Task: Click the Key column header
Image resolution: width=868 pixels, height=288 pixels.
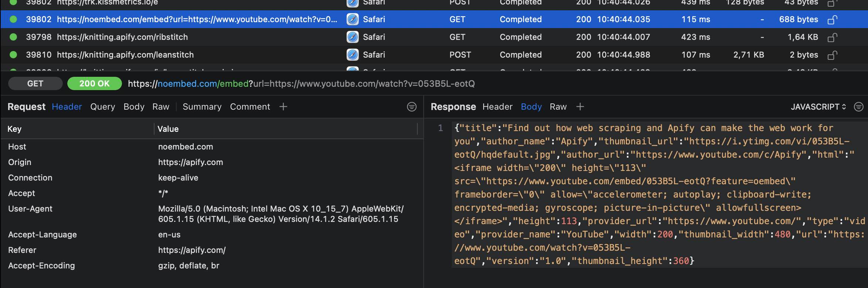Action: (x=15, y=129)
